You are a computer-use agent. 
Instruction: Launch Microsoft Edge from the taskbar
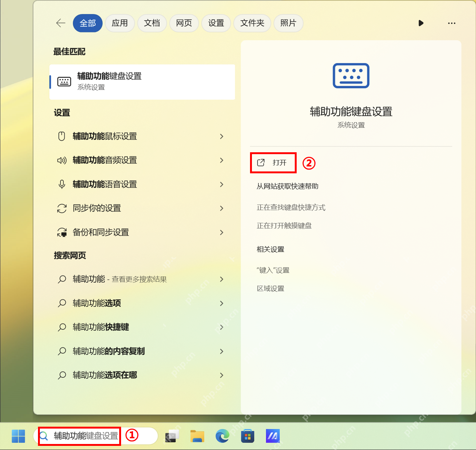(222, 436)
